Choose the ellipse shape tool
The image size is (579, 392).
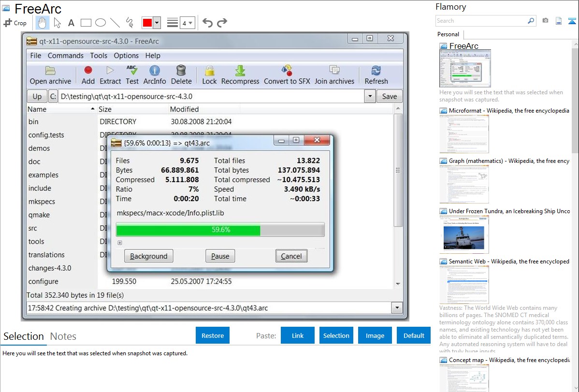[x=101, y=23]
